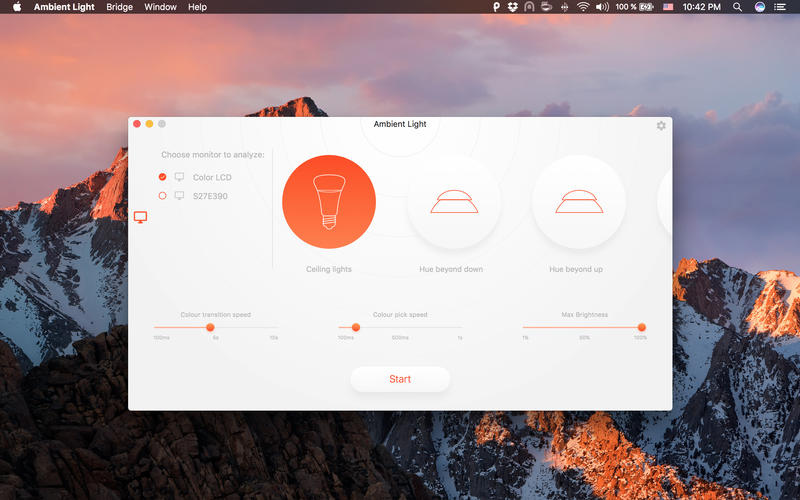Open the volume control menu

point(602,7)
